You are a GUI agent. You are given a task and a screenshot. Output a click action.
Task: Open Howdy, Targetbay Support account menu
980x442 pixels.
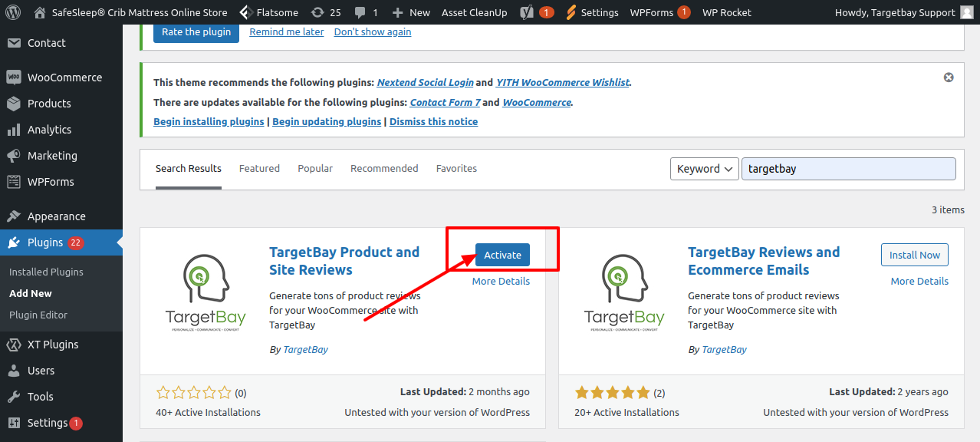click(903, 12)
